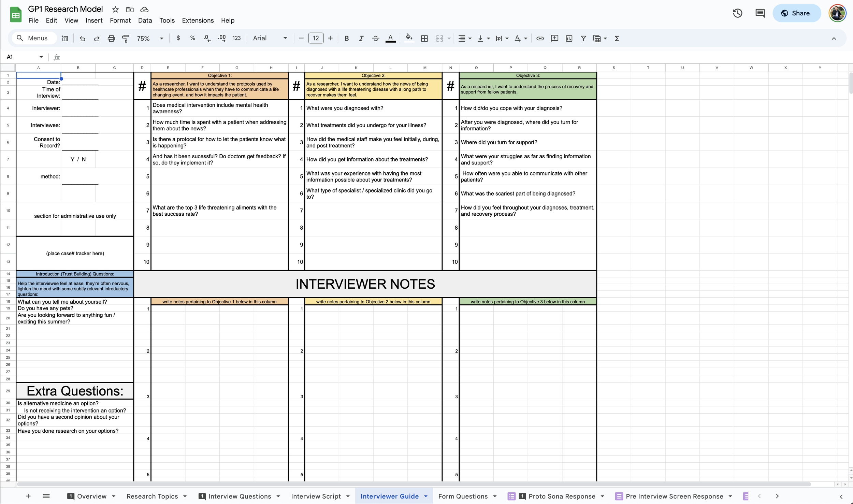Click the font size input field
Image resolution: width=853 pixels, height=504 pixels.
pyautogui.click(x=316, y=39)
